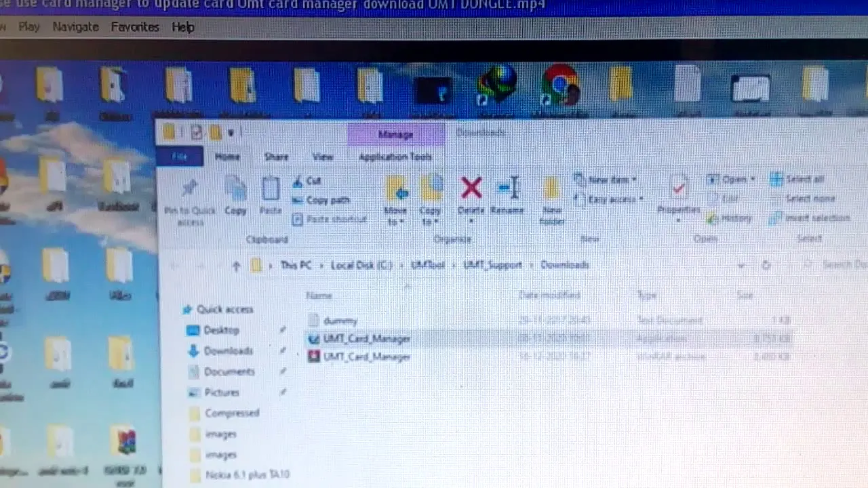The width and height of the screenshot is (868, 488).
Task: Click Select all in the Select group
Action: (797, 180)
